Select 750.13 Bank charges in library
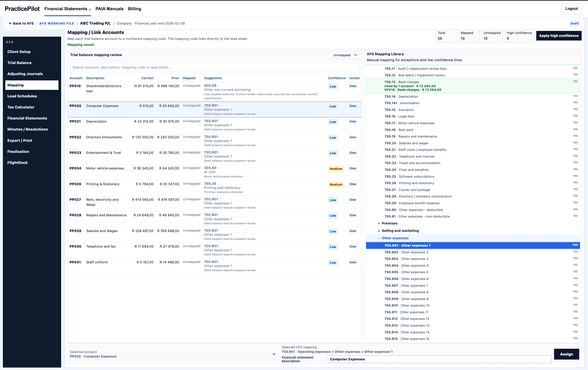 [x=473, y=86]
